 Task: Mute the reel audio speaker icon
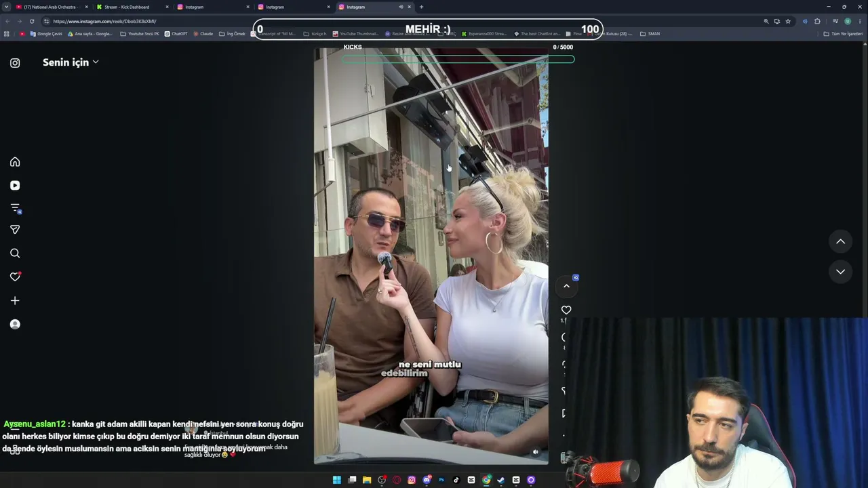pos(535,451)
